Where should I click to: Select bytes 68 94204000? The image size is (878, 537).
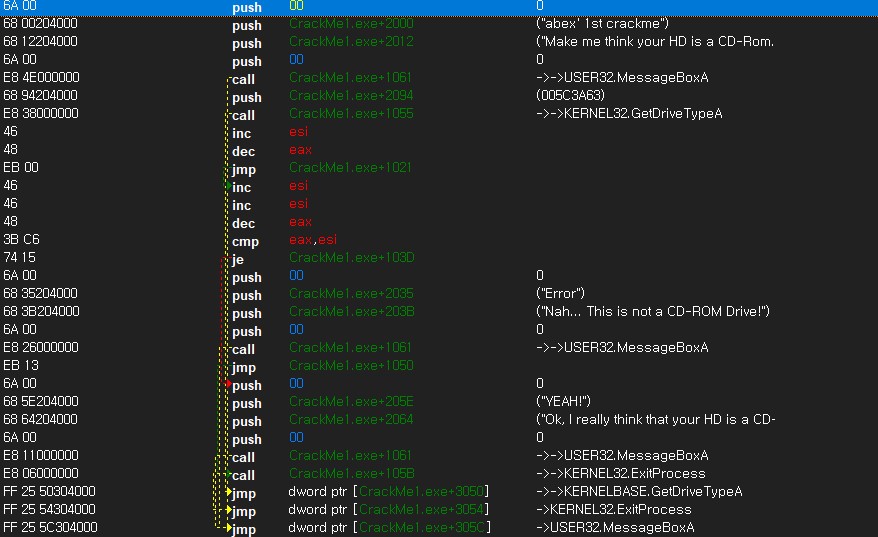[x=40, y=95]
